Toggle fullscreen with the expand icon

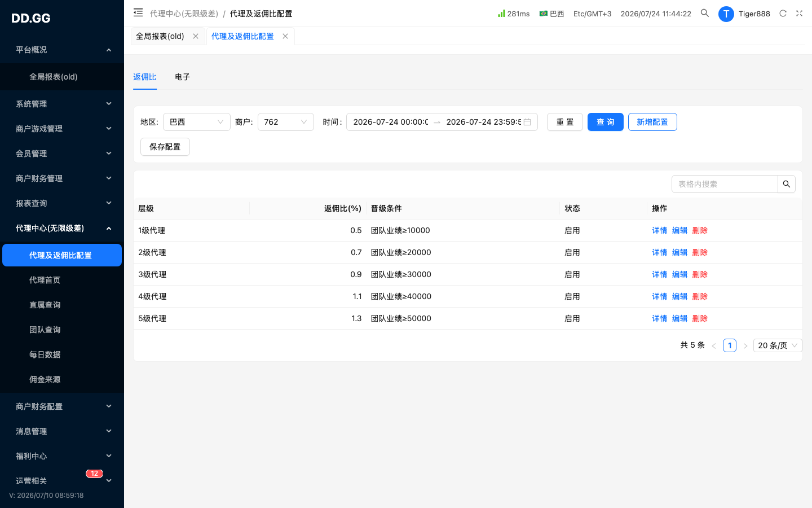tap(799, 13)
